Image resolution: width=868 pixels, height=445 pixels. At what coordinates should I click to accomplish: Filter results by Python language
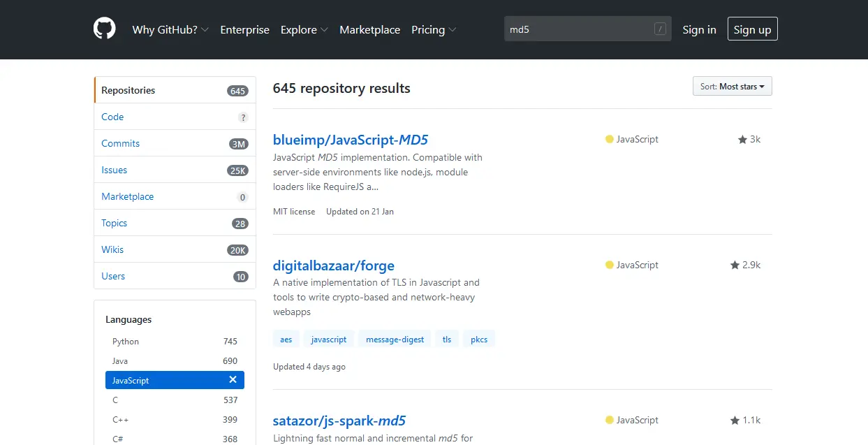click(126, 342)
